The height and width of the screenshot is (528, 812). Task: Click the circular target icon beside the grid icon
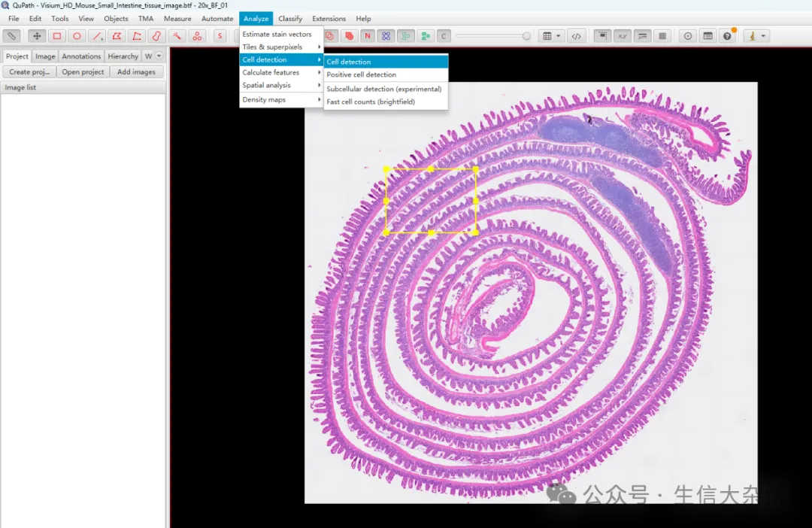tap(687, 36)
